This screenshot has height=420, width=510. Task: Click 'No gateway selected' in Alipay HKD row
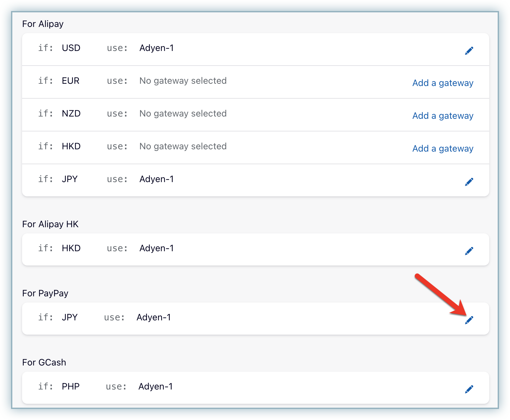tap(183, 146)
